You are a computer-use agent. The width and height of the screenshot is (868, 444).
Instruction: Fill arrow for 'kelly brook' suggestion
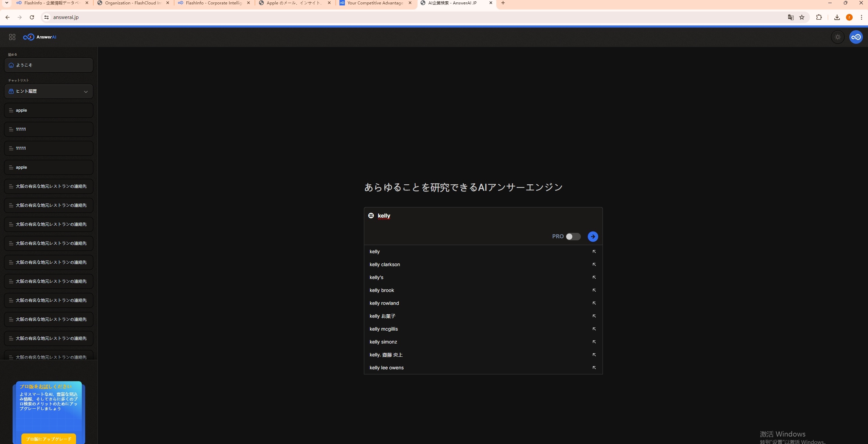click(x=594, y=290)
